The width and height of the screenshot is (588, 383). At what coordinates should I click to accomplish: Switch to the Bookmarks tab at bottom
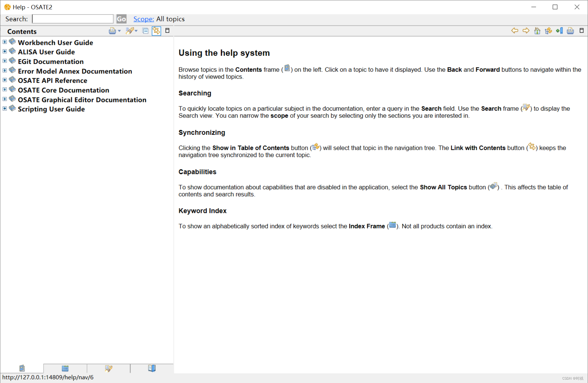(x=152, y=368)
